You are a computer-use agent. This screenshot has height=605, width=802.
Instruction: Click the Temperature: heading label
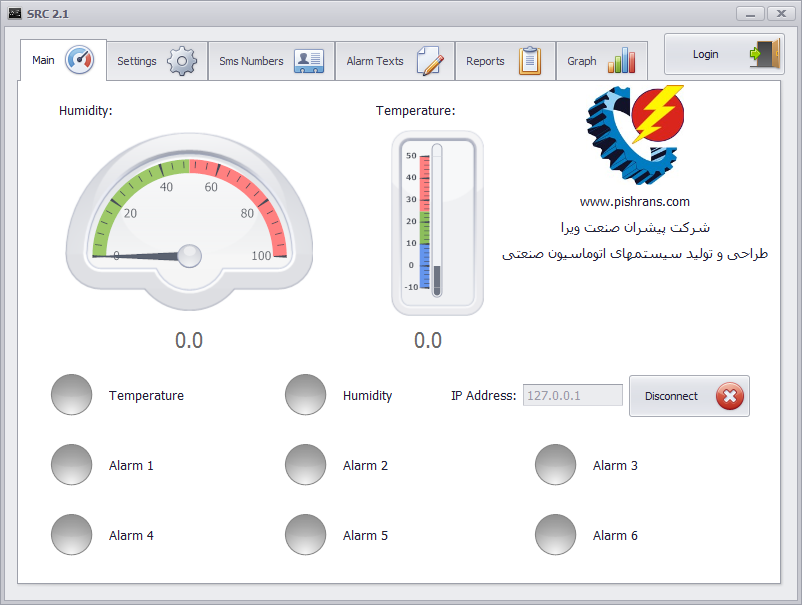click(415, 110)
